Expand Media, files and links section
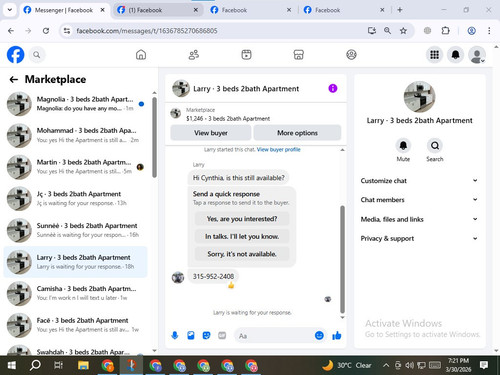Screen dimensions: 500x375 [419, 219]
